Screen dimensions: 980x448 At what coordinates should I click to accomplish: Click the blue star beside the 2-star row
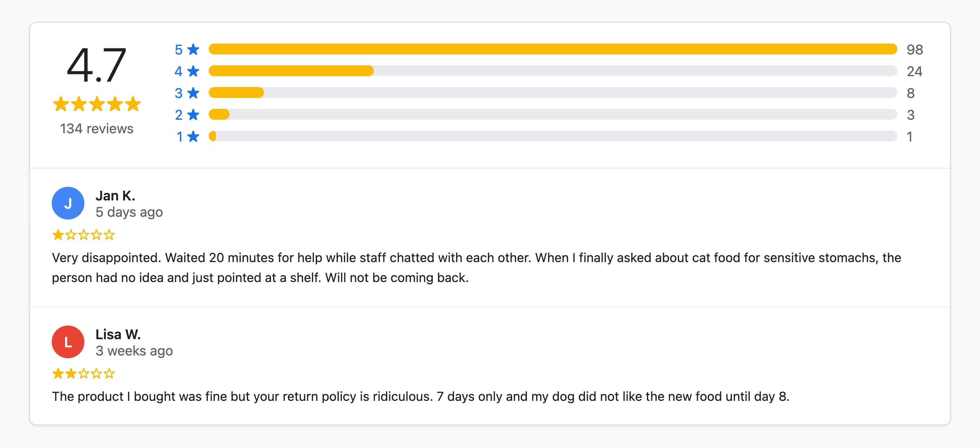tap(193, 114)
